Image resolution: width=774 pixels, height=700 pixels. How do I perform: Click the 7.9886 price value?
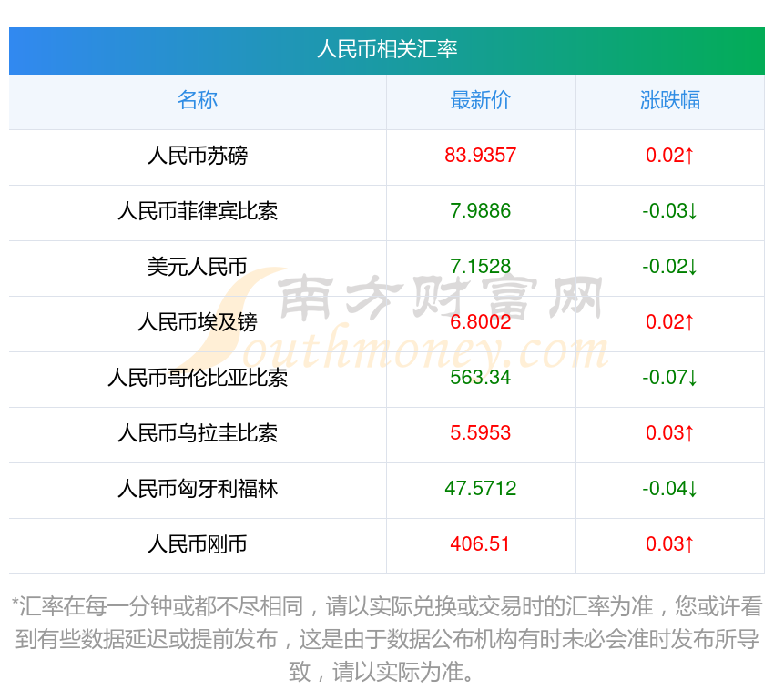pyautogui.click(x=481, y=211)
